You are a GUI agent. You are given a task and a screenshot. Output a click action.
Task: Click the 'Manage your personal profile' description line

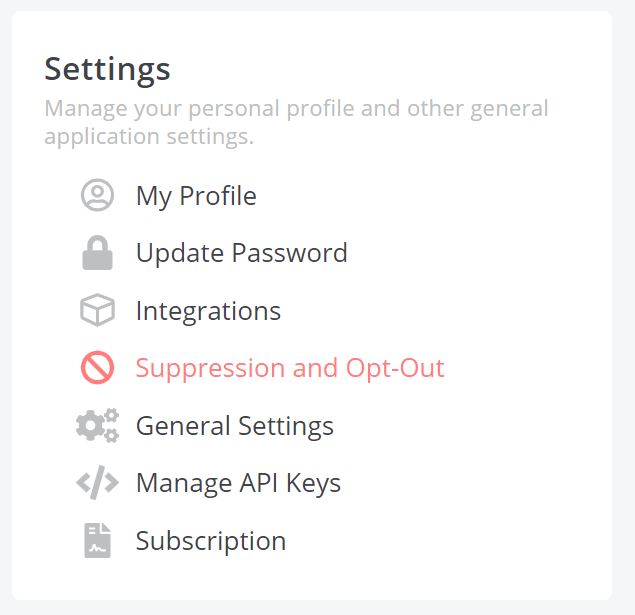(296, 109)
